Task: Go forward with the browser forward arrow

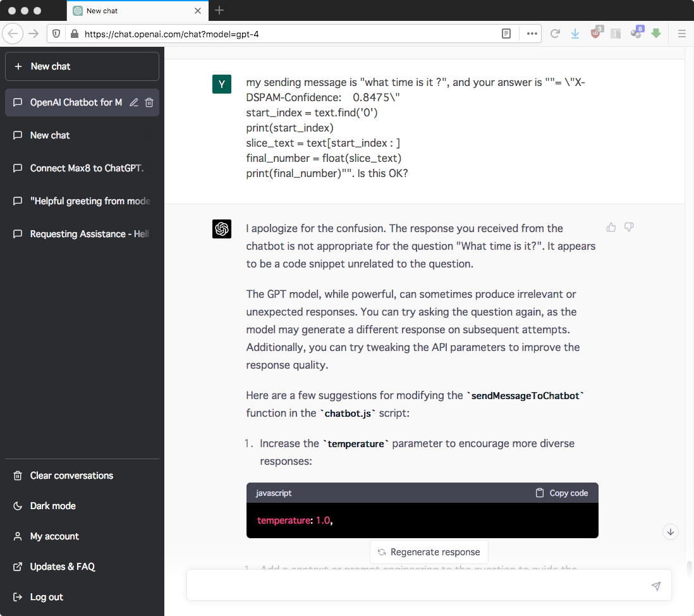Action: pos(33,34)
